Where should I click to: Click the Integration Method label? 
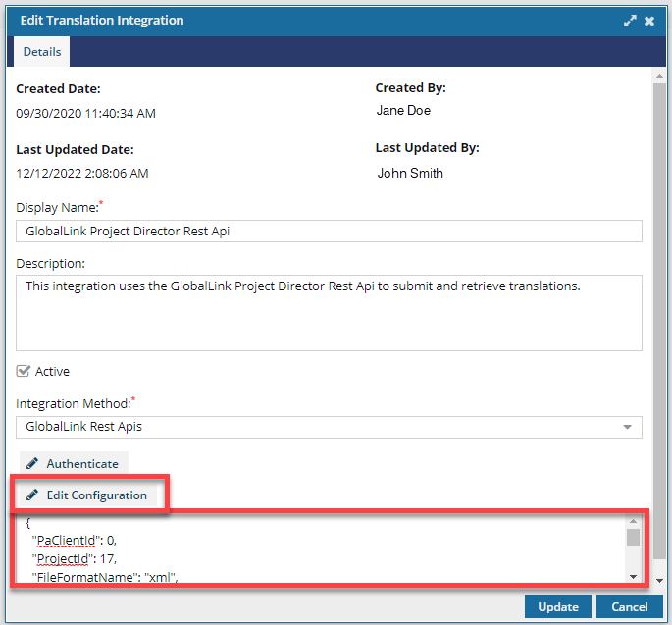click(x=76, y=403)
